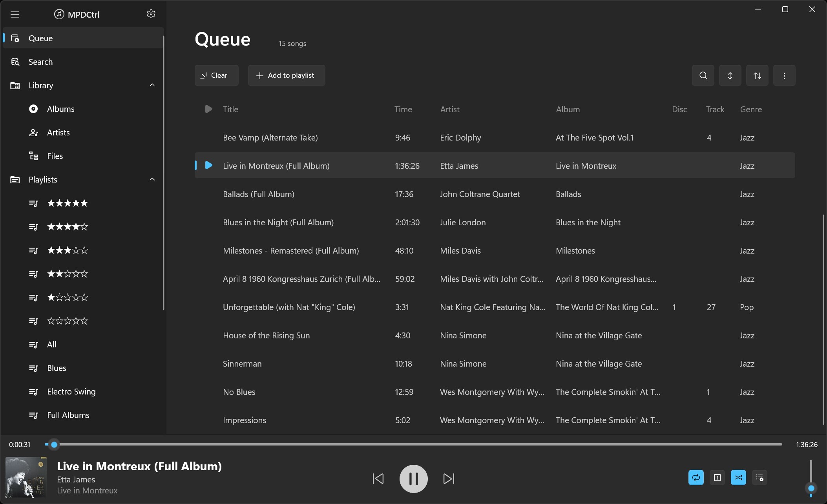This screenshot has width=827, height=504.
Task: Open the three-dot more options menu
Action: (x=784, y=75)
